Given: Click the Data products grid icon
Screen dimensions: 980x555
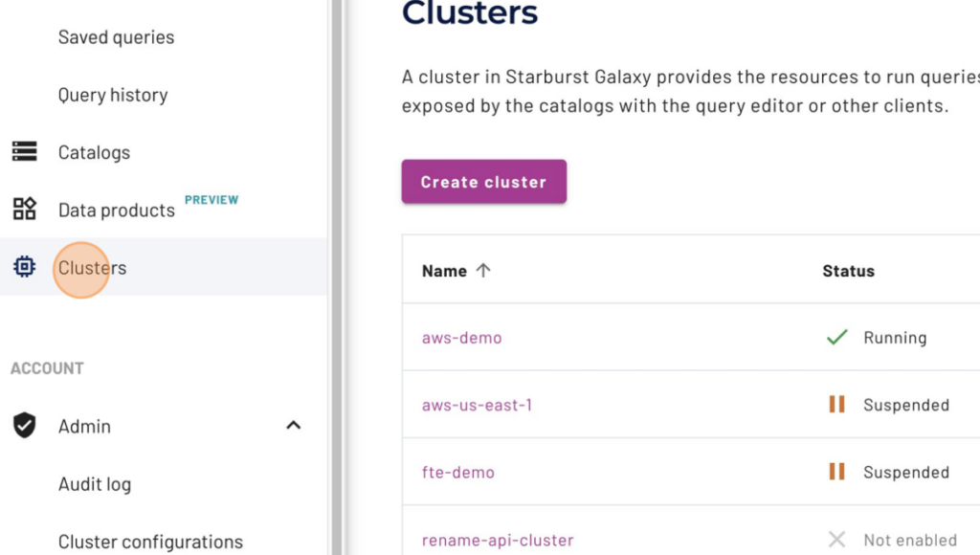Looking at the screenshot, I should (26, 209).
